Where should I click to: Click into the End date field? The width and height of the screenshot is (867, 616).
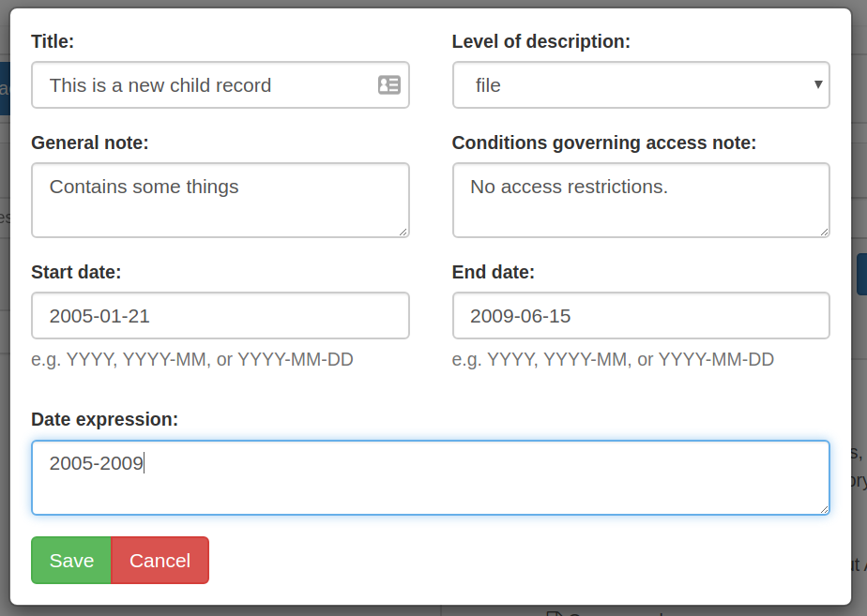640,316
